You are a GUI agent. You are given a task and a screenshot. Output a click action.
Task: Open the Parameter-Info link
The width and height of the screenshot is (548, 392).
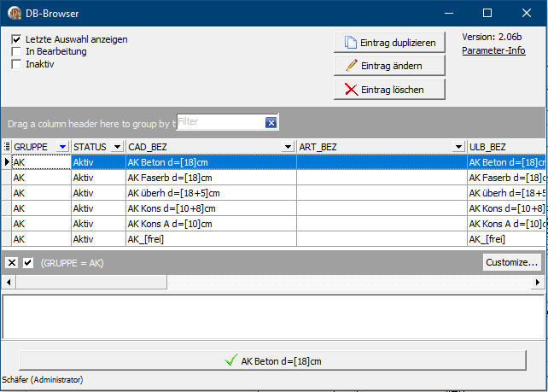[x=493, y=51]
